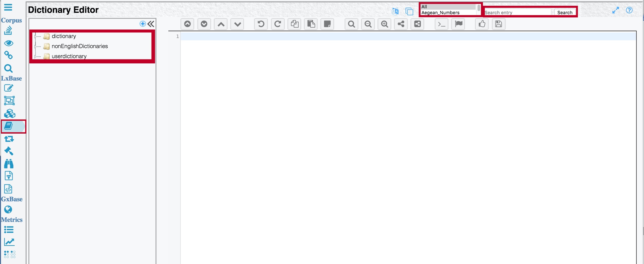Open the command prompt toolbar button
Image resolution: width=644 pixels, height=264 pixels.
[x=442, y=24]
